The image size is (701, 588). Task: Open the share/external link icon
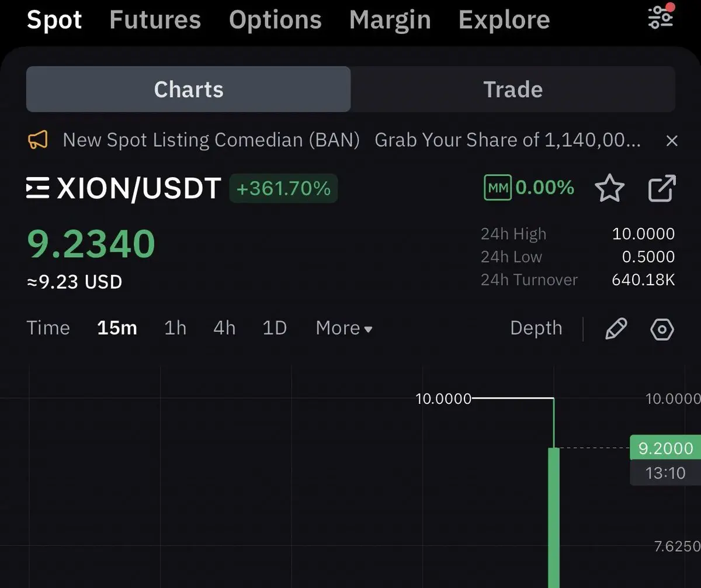pos(662,188)
